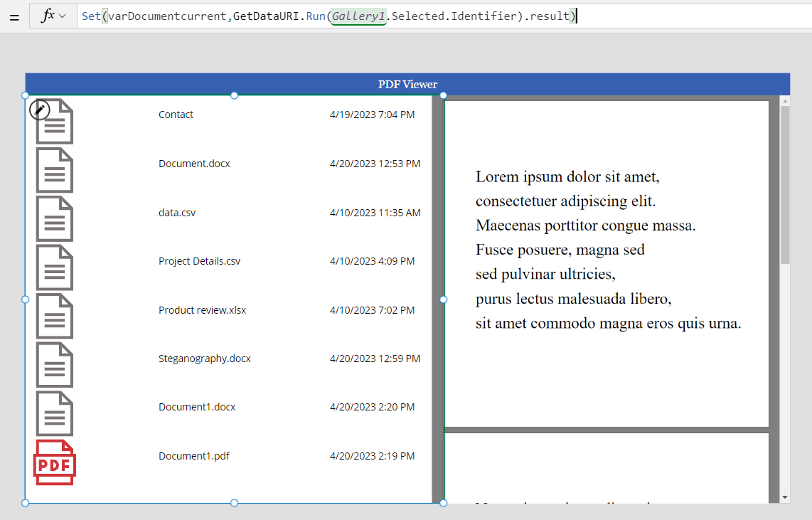812x520 pixels.
Task: Click the red PDF icon for Document1.pdf
Action: pos(55,462)
